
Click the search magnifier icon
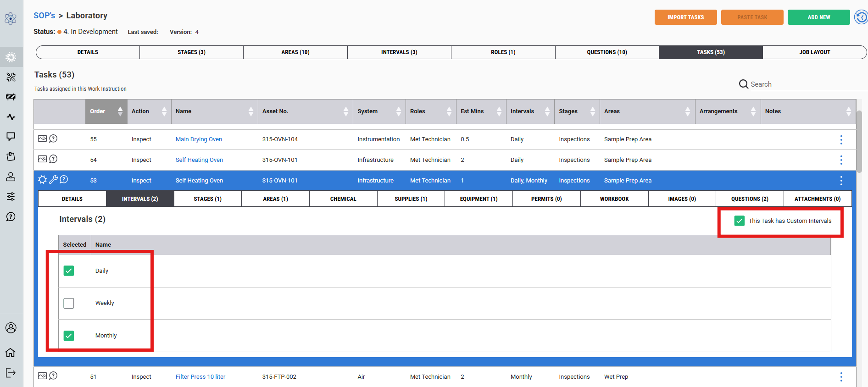(x=744, y=84)
